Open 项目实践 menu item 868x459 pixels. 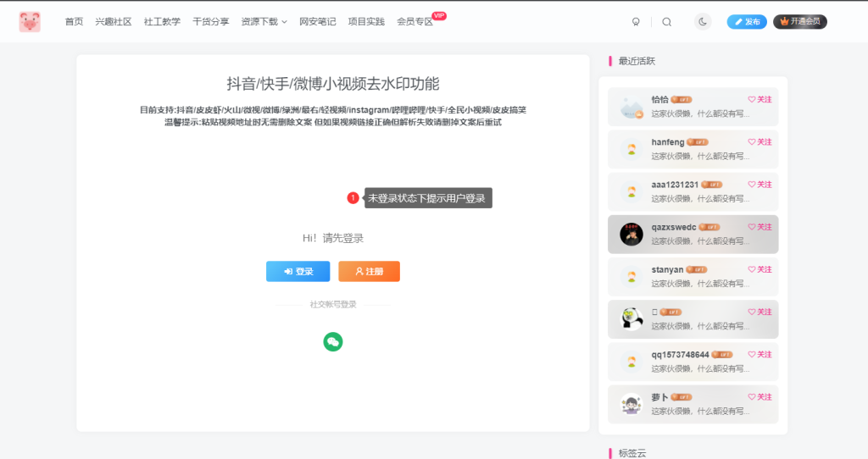point(366,21)
